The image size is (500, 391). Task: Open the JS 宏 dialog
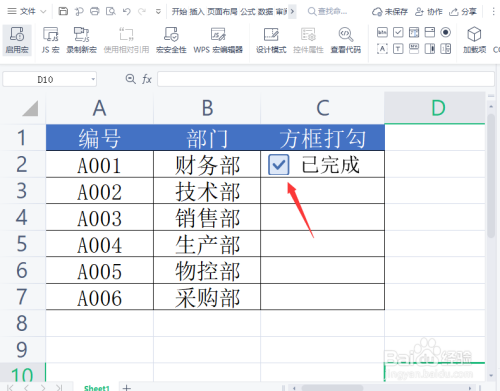[x=50, y=40]
